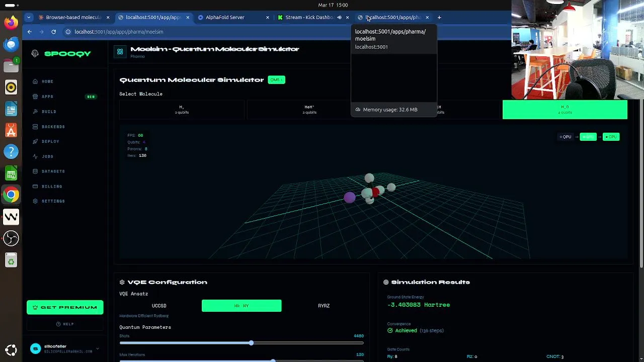
Task: Click the 3D molecule viewer canvas atoms
Action: pos(371,190)
